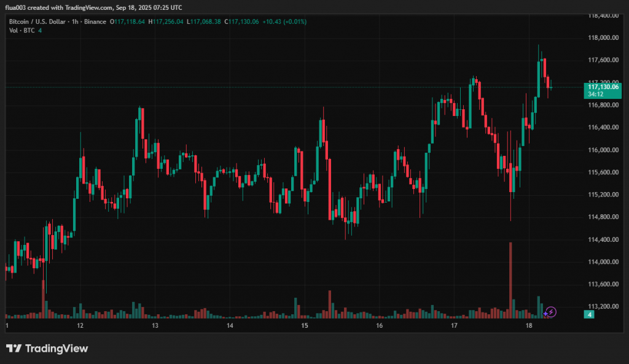Click the 114,400.00 price axis label
The width and height of the screenshot is (629, 364).
[x=603, y=240]
